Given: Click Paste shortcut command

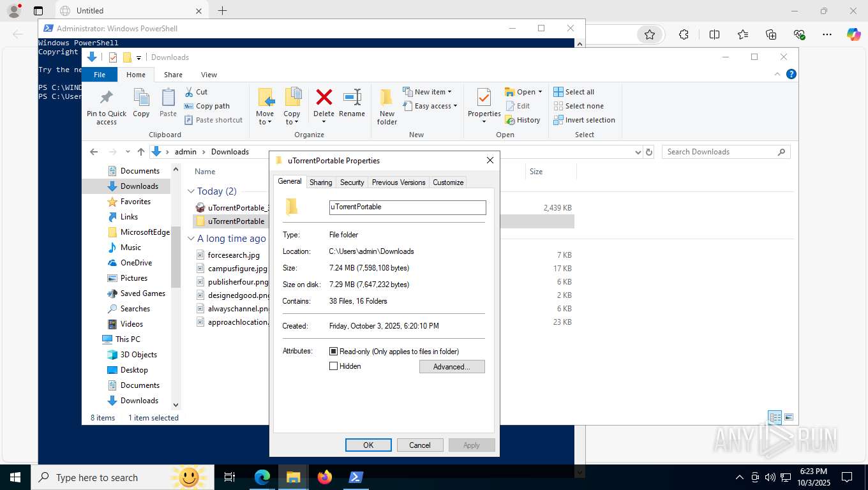Looking at the screenshot, I should [213, 120].
